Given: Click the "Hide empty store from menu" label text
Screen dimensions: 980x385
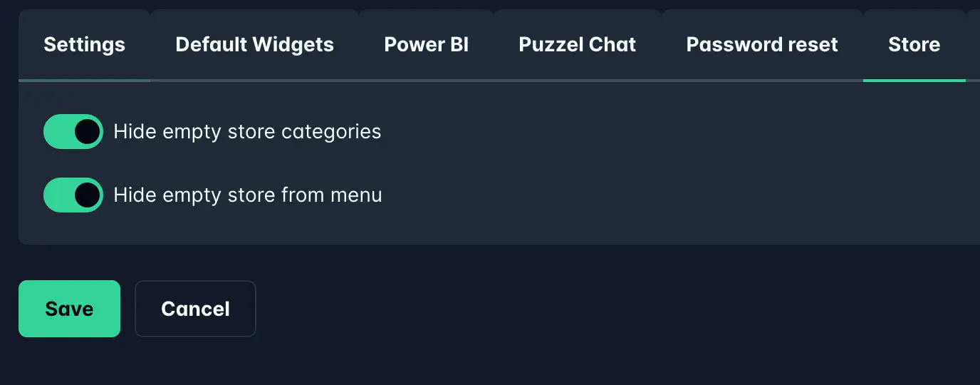Looking at the screenshot, I should (248, 195).
